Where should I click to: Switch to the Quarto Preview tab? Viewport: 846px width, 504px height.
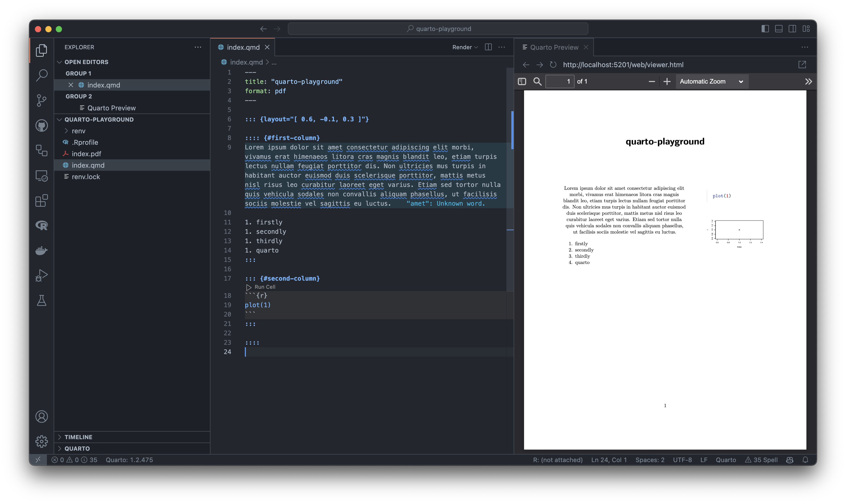554,47
